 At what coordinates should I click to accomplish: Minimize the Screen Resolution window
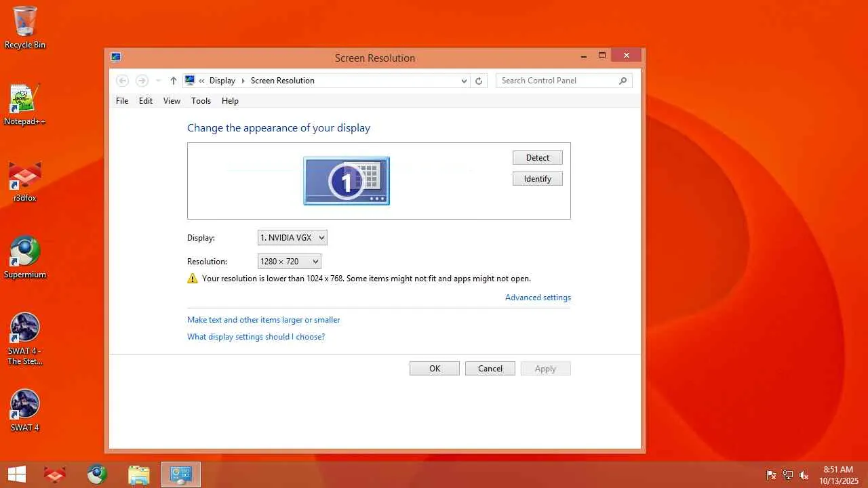(x=584, y=57)
